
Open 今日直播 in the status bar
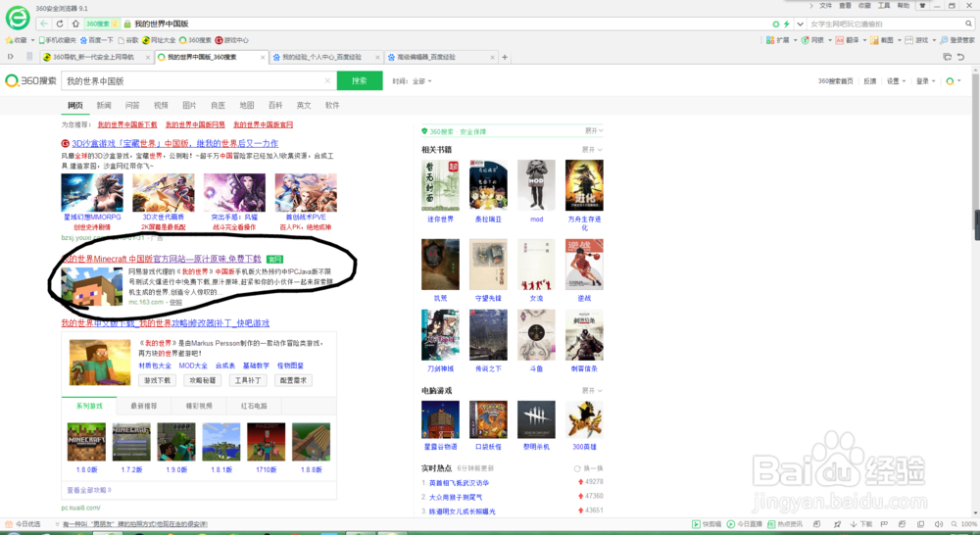[x=744, y=524]
